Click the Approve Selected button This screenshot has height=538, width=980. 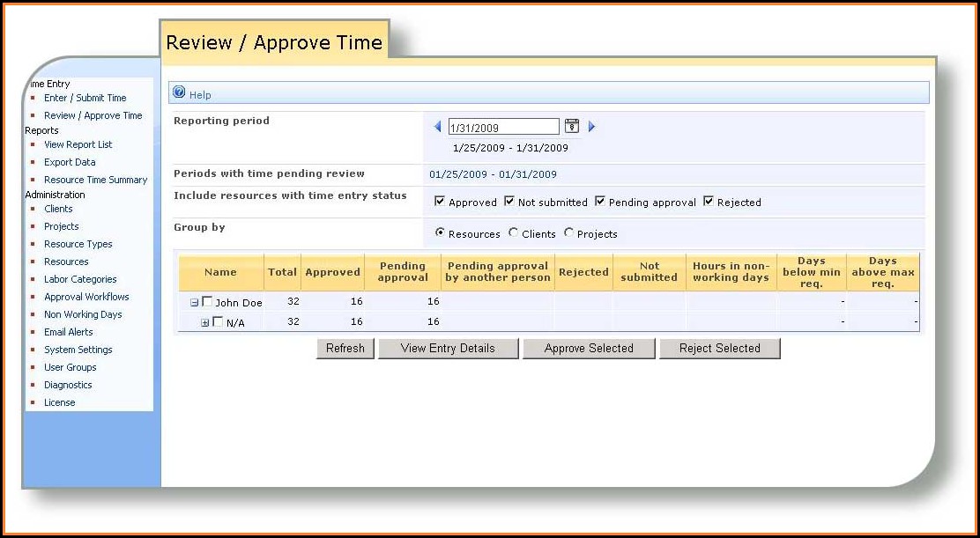point(589,349)
